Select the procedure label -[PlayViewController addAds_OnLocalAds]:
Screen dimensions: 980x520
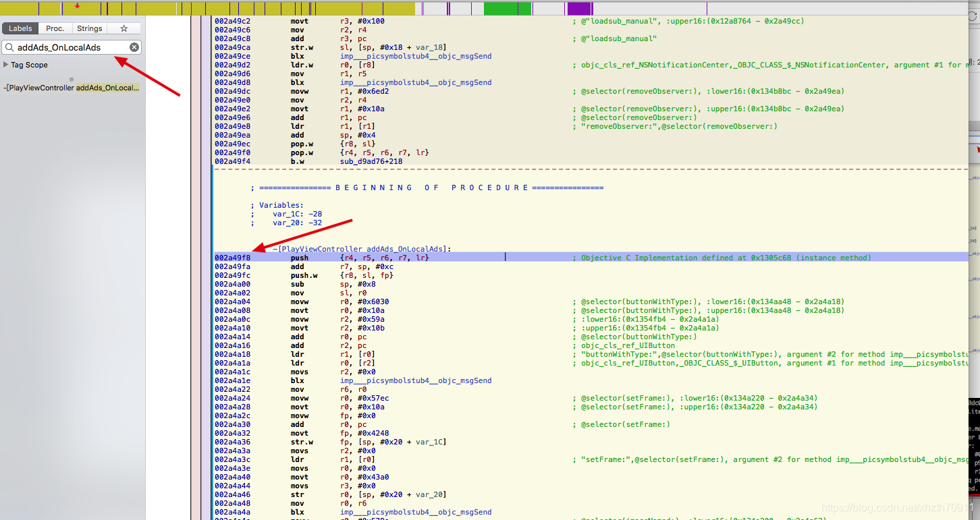tap(362, 249)
